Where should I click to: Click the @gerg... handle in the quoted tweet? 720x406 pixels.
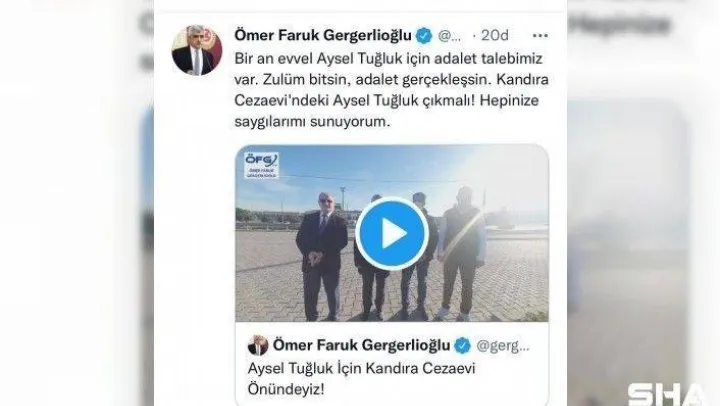coord(503,345)
